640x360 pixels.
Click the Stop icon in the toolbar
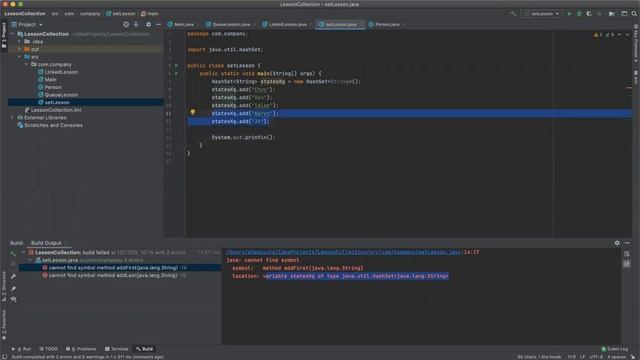[x=599, y=13]
